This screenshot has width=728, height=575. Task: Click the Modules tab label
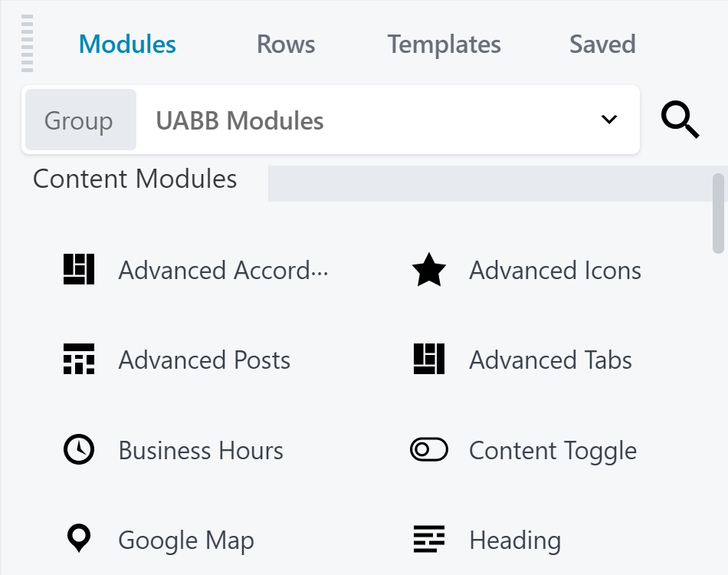[x=126, y=44]
